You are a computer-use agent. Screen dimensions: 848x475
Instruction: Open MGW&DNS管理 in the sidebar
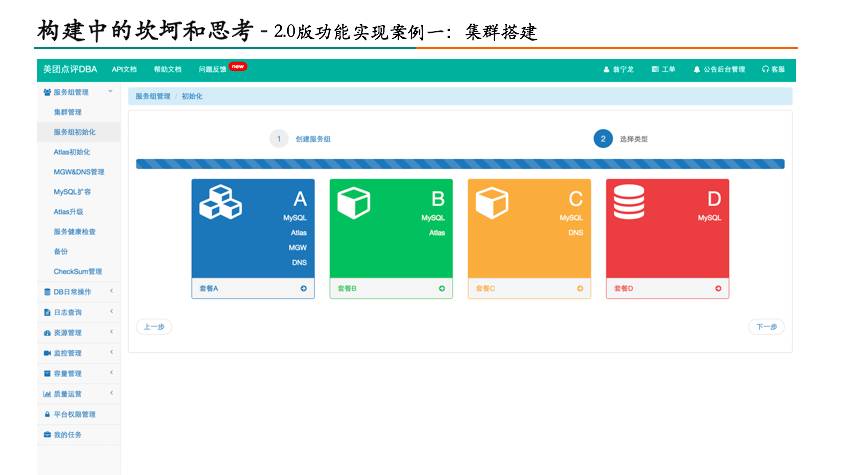click(79, 172)
